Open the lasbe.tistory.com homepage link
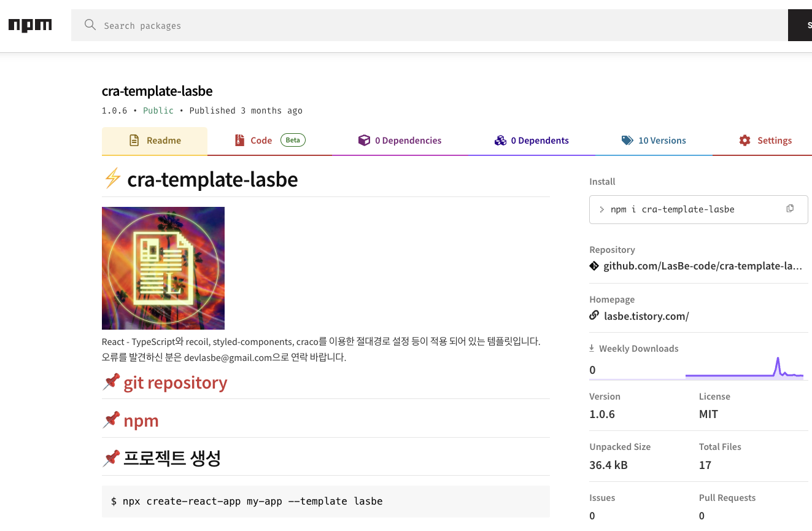Screen dimensions: 812x531 point(646,316)
